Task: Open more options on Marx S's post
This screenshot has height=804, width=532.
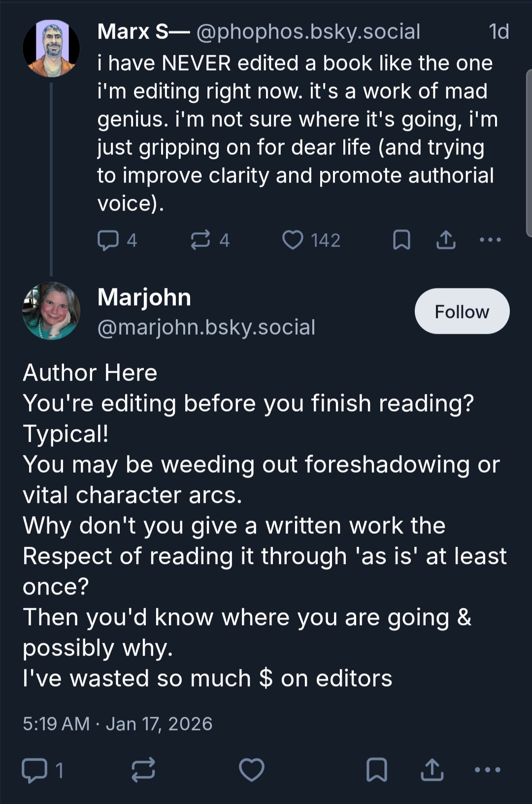Action: (490, 241)
